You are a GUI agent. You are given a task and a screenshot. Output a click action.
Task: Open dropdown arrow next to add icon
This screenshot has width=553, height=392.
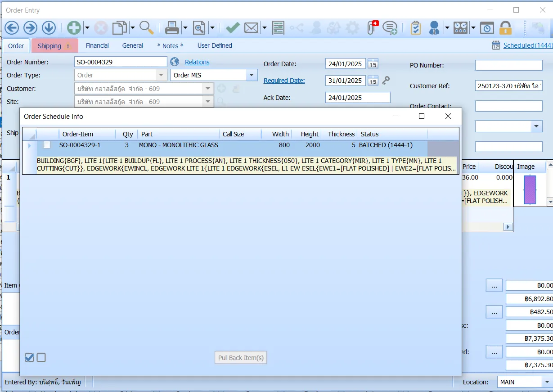[x=87, y=28]
